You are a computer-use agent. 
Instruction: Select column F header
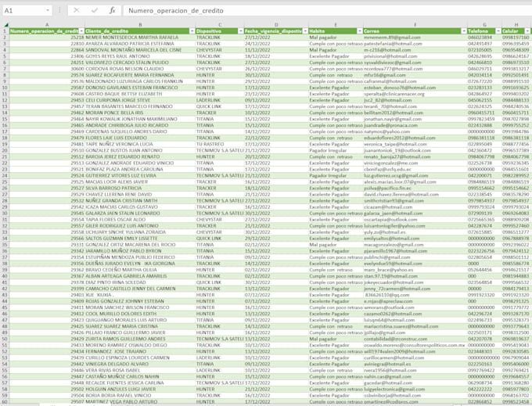[415, 25]
